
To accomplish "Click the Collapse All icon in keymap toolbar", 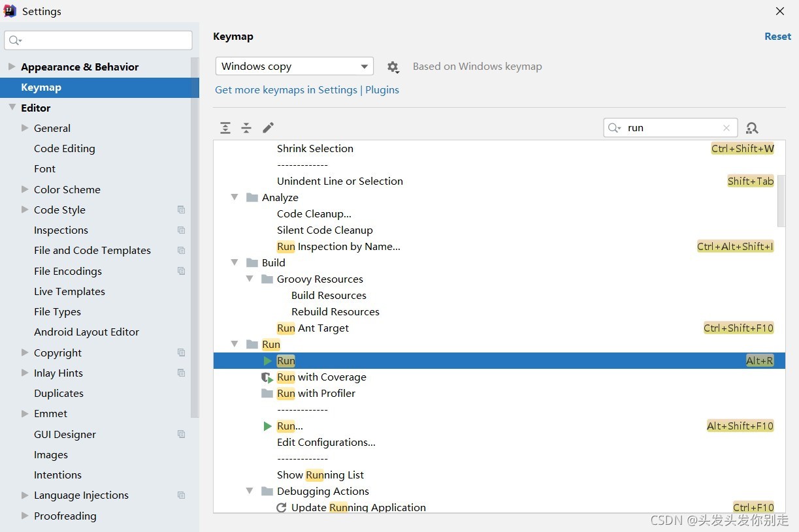I will point(246,128).
